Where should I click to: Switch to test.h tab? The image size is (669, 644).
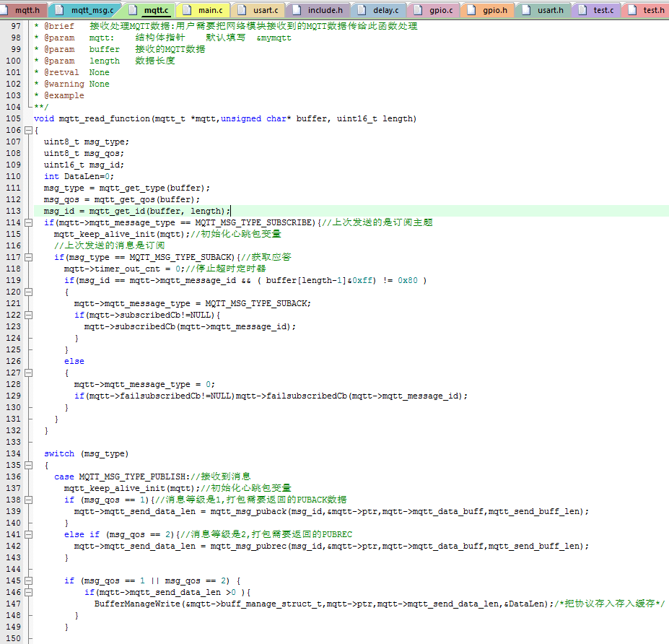645,10
